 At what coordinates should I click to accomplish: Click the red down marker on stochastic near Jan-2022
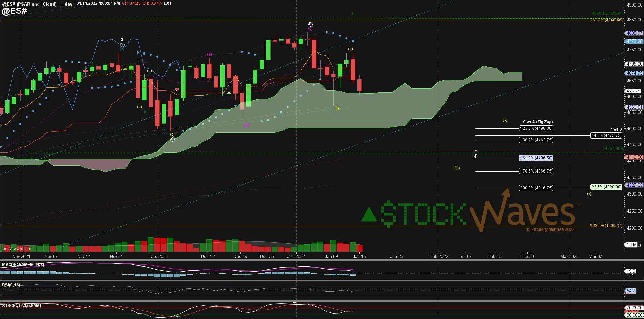[x=295, y=303]
